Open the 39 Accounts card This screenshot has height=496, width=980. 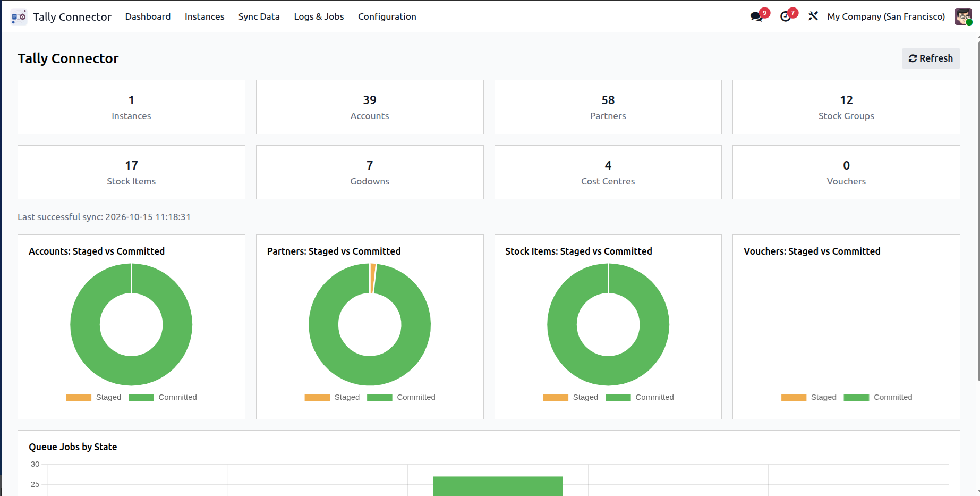pos(370,107)
